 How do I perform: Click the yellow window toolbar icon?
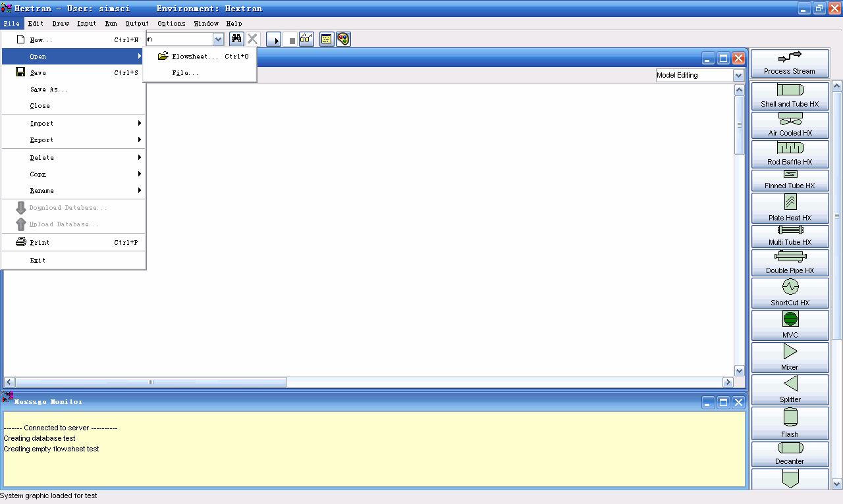pyautogui.click(x=327, y=39)
